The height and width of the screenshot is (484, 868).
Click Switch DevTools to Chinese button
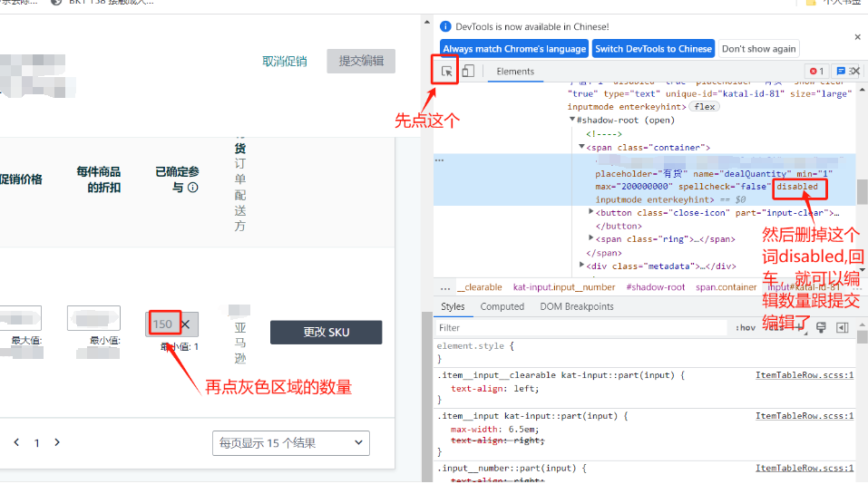(653, 49)
